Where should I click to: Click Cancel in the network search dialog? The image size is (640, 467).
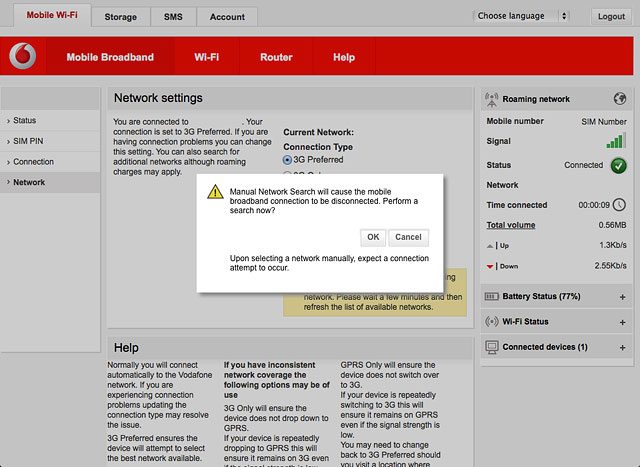coord(408,237)
